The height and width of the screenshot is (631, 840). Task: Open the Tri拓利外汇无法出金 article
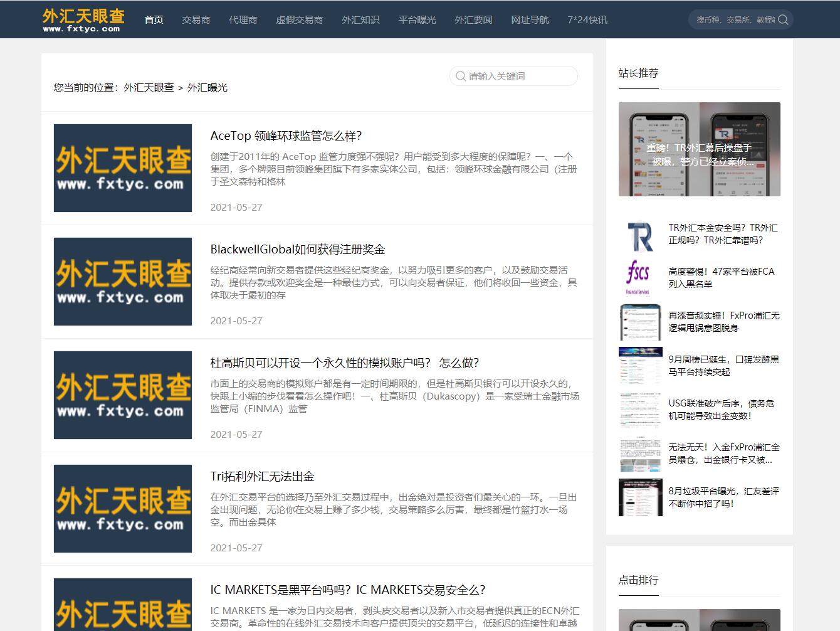point(262,477)
